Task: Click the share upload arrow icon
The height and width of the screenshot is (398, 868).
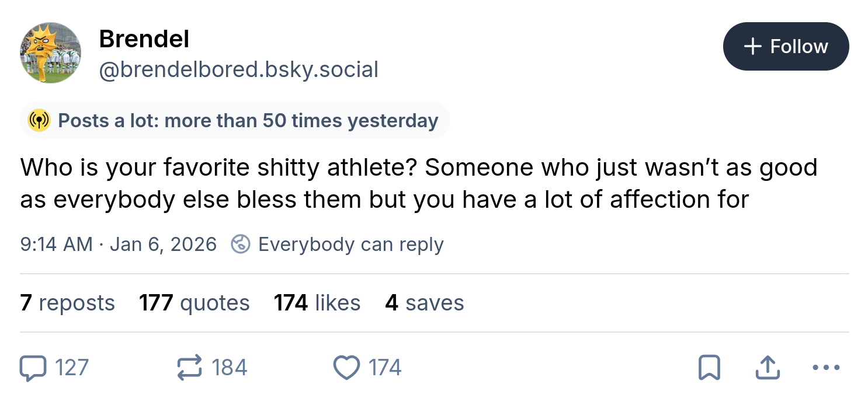Action: coord(768,368)
